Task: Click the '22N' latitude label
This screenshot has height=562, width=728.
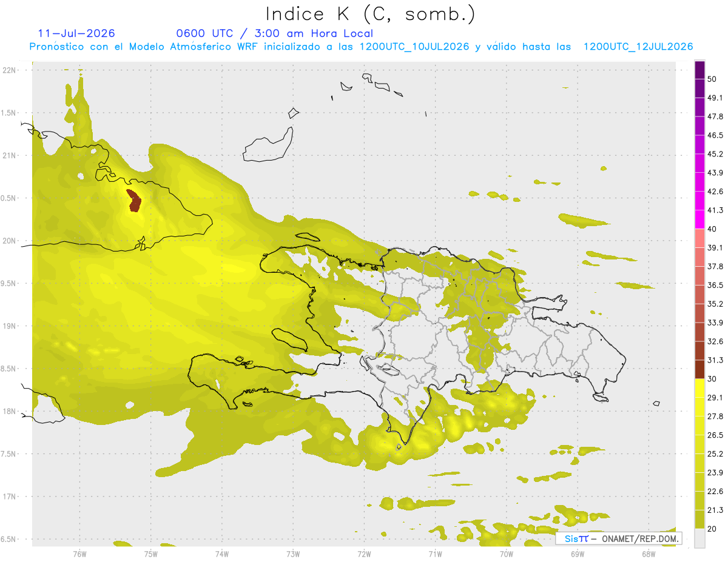Action: coord(10,70)
